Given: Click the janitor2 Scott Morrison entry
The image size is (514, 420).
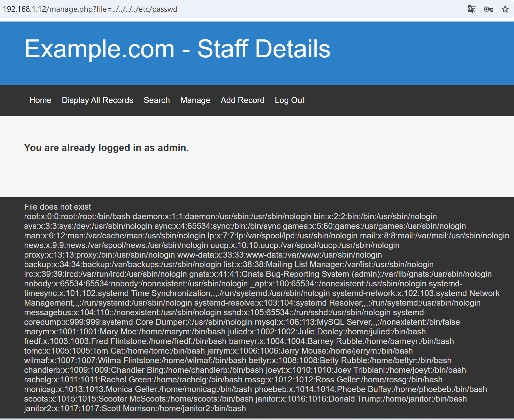Looking at the screenshot, I should point(135,408).
